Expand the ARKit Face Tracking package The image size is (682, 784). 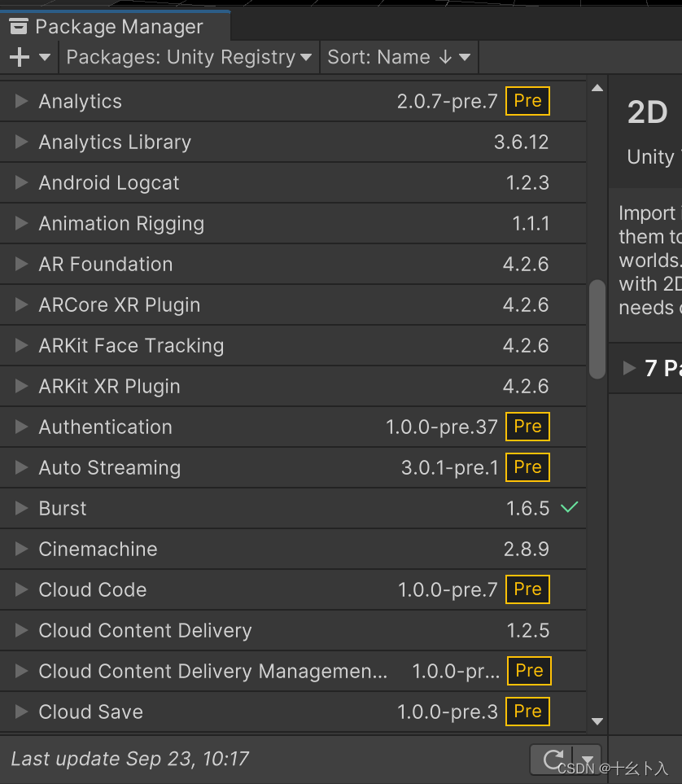click(x=21, y=345)
